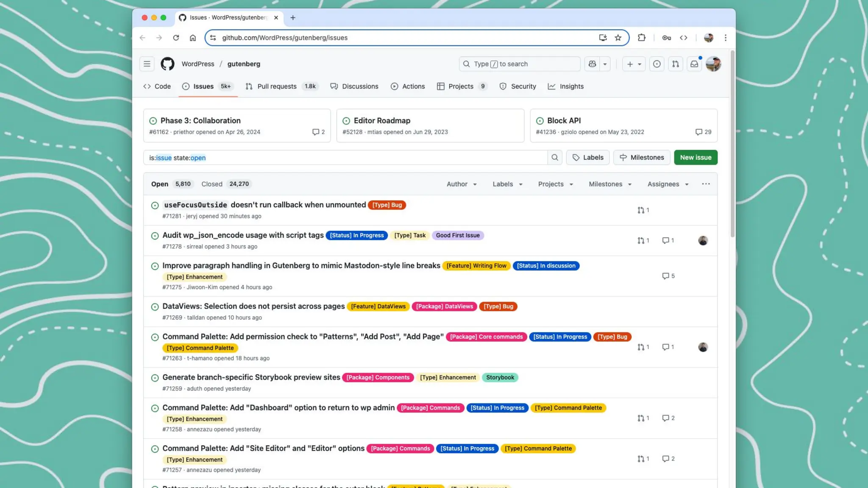Screen dimensions: 868x488
Task: Open pinned issue Phase 3: Collaboration
Action: tap(200, 121)
